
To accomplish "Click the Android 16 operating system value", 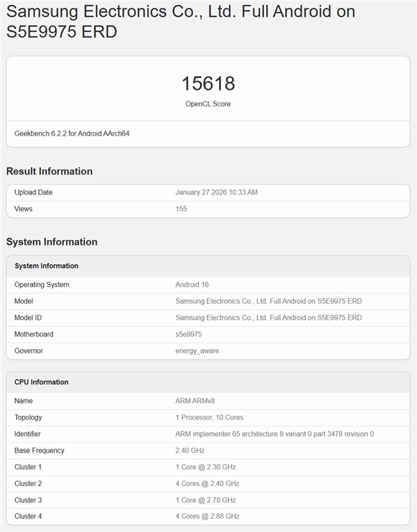I will click(x=192, y=284).
